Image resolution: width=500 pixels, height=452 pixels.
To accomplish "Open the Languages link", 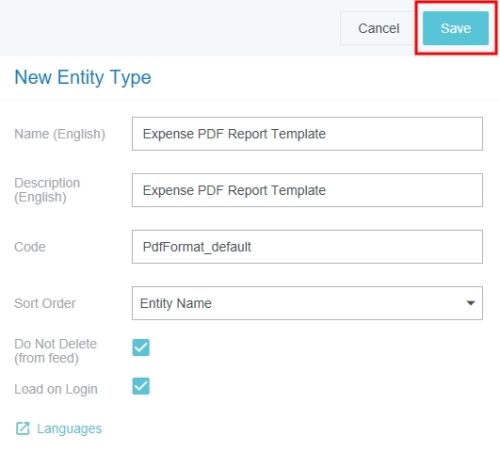I will click(x=69, y=429).
